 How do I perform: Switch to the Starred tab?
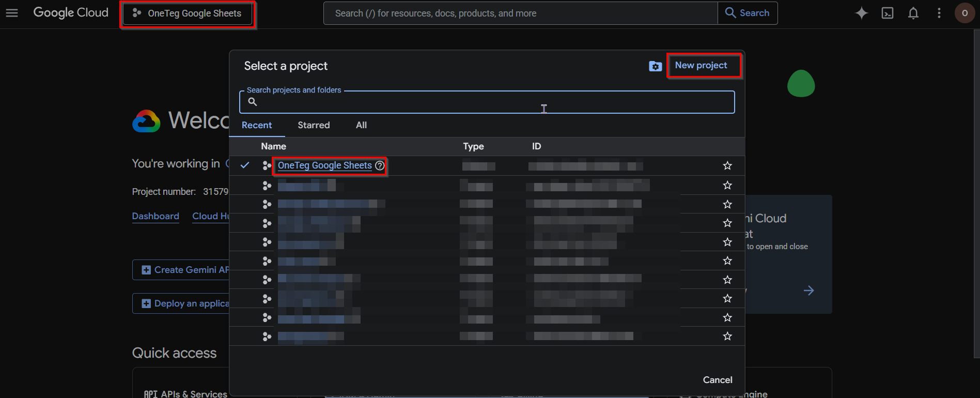click(314, 125)
